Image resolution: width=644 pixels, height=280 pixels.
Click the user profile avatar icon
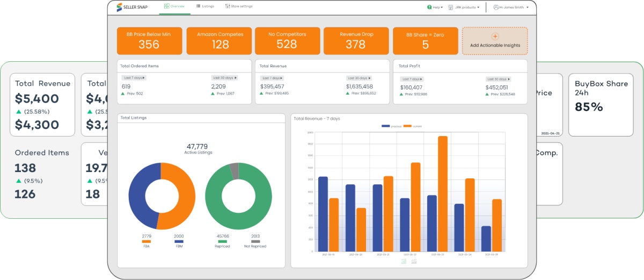pyautogui.click(x=495, y=8)
